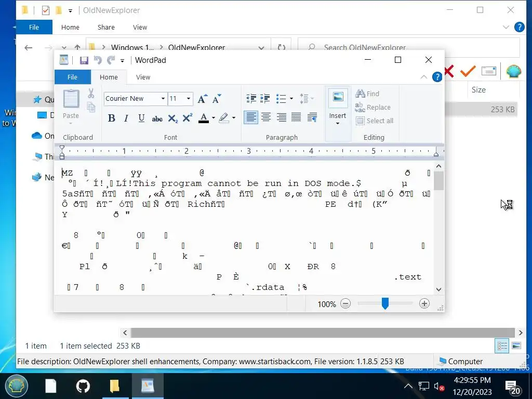
Task: Open the WordPad File menu
Action: pyautogui.click(x=72, y=77)
